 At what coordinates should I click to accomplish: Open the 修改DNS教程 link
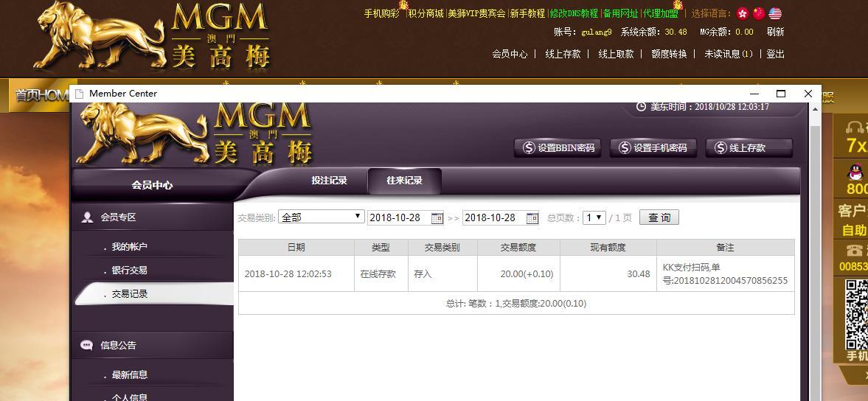[x=574, y=13]
